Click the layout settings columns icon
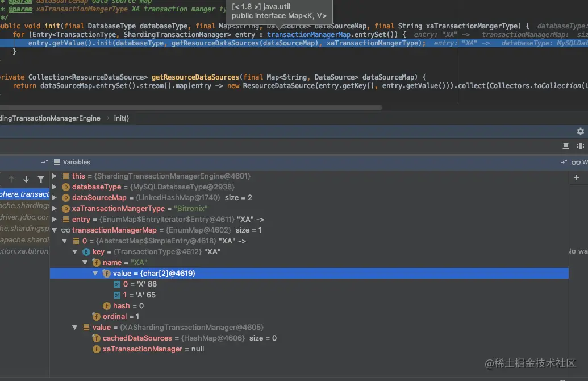Screen dimensions: 588x381 point(580,146)
